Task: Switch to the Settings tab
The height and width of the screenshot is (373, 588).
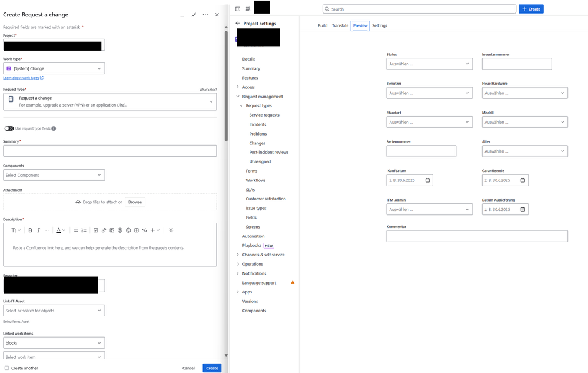Action: [379, 25]
